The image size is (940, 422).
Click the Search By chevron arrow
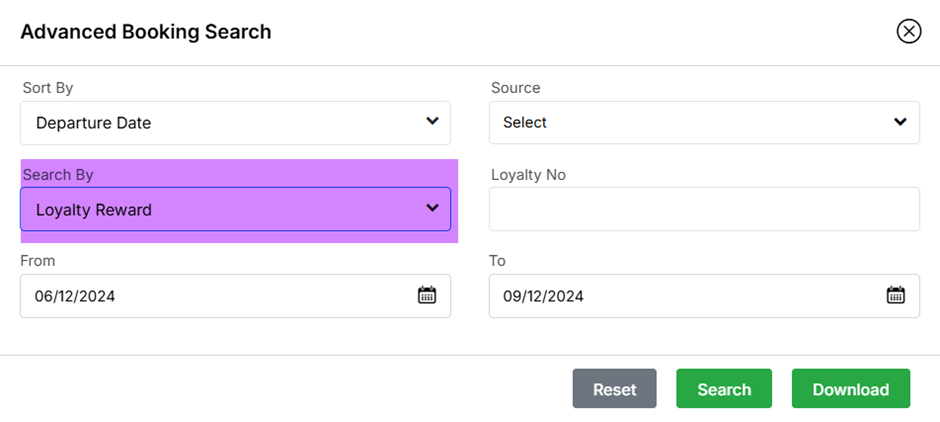(x=432, y=208)
